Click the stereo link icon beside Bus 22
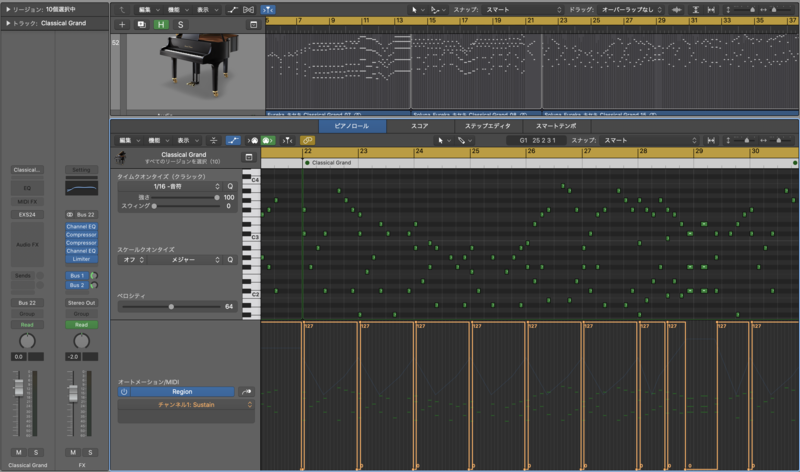The height and width of the screenshot is (472, 800). click(x=70, y=215)
